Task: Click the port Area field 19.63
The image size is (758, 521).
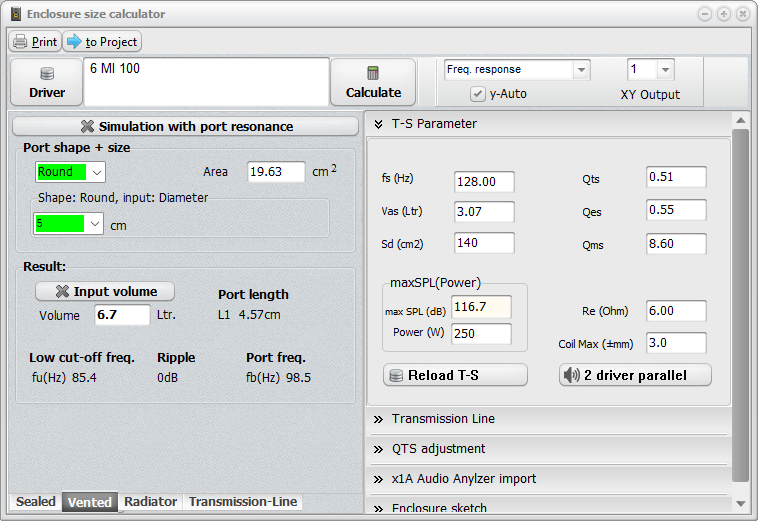Action: (276, 172)
